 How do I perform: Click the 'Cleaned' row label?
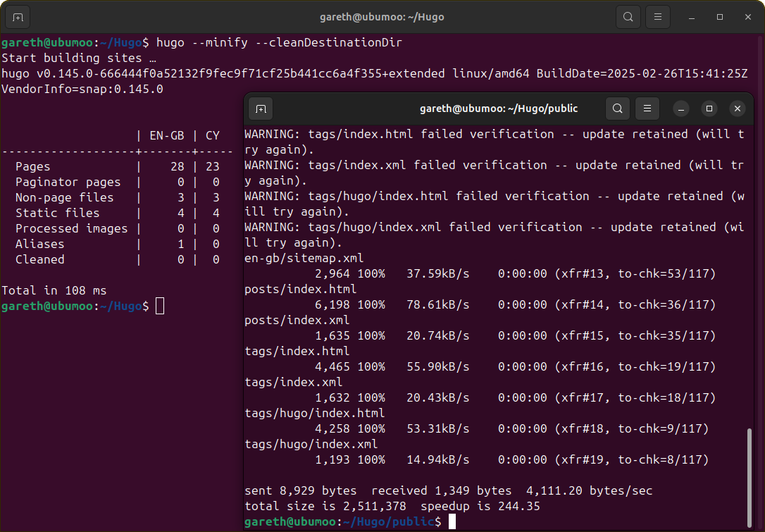pos(40,259)
